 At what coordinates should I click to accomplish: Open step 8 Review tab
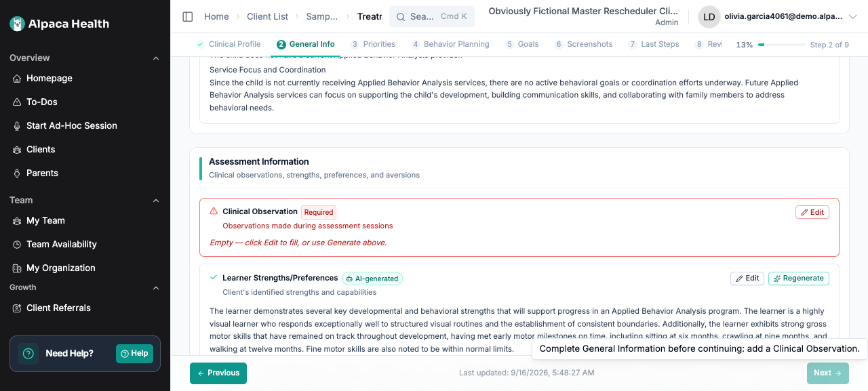709,44
